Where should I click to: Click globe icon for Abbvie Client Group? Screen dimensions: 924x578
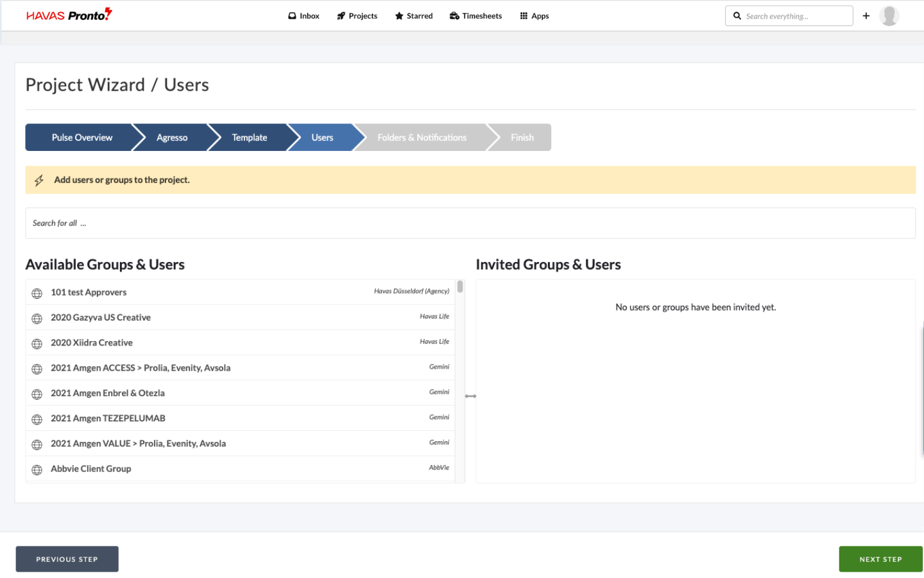pyautogui.click(x=37, y=470)
